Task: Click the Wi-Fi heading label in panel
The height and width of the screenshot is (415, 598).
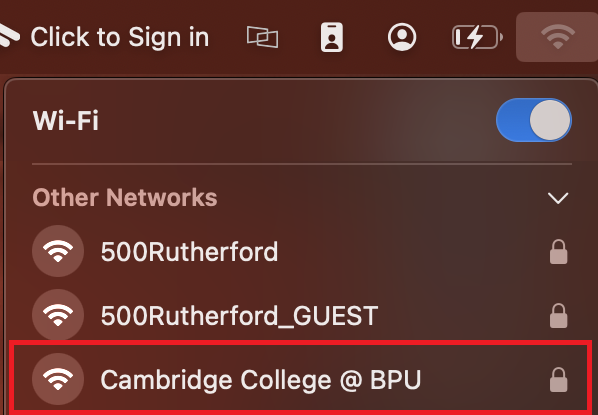Action: [x=66, y=121]
